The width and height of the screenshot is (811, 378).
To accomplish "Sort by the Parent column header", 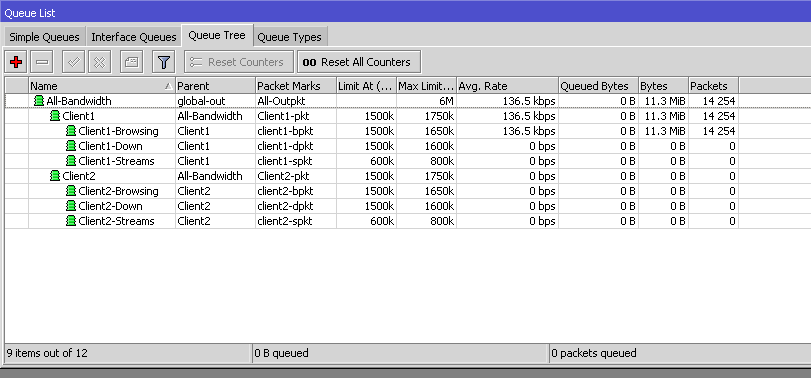I will pos(216,86).
